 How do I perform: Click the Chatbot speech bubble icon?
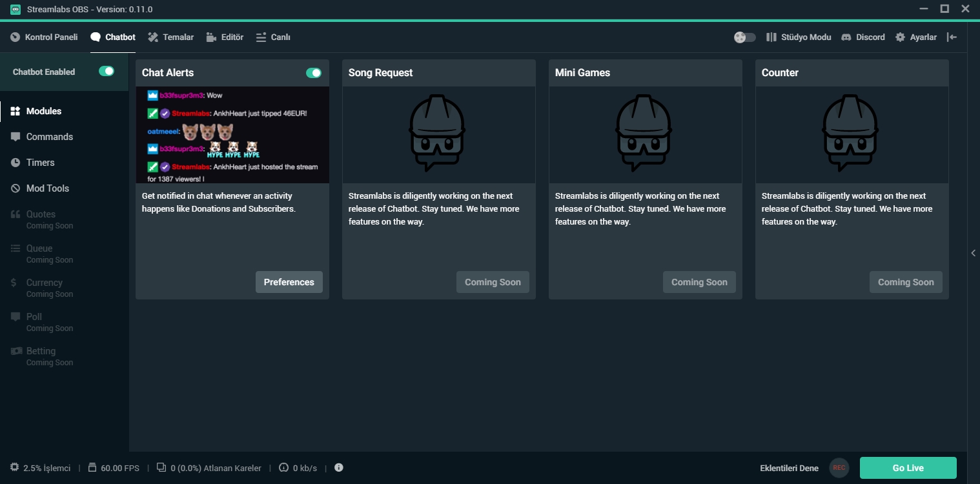(96, 37)
